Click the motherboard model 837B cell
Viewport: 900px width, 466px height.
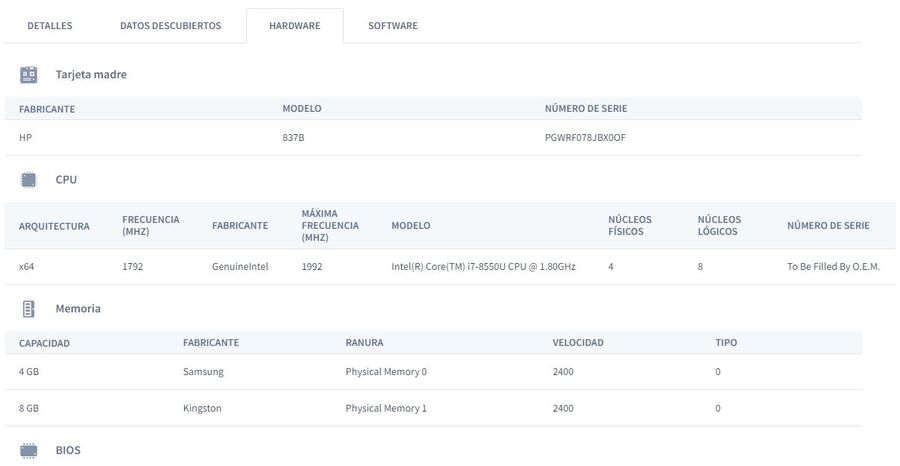[x=293, y=138]
